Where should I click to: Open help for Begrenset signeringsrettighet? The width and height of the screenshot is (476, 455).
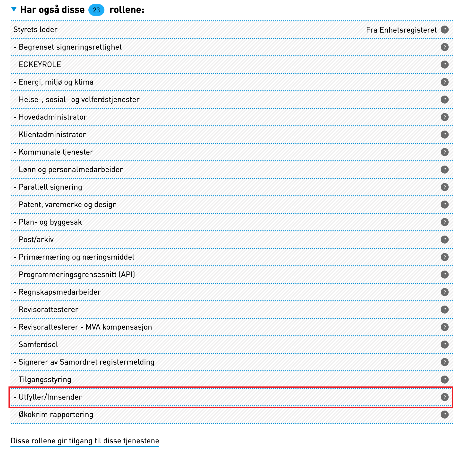pyautogui.click(x=444, y=47)
